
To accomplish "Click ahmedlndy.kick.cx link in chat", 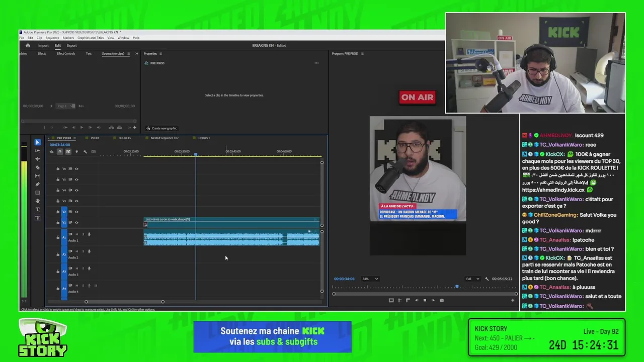I will point(553,190).
